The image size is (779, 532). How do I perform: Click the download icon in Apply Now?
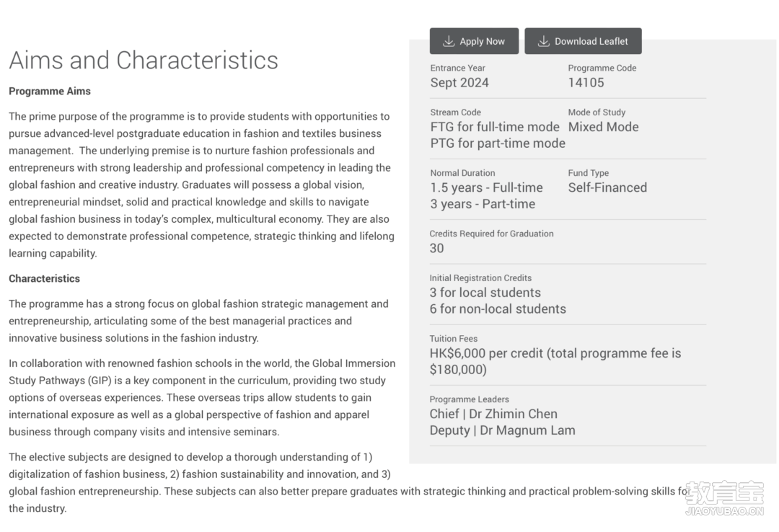[448, 41]
